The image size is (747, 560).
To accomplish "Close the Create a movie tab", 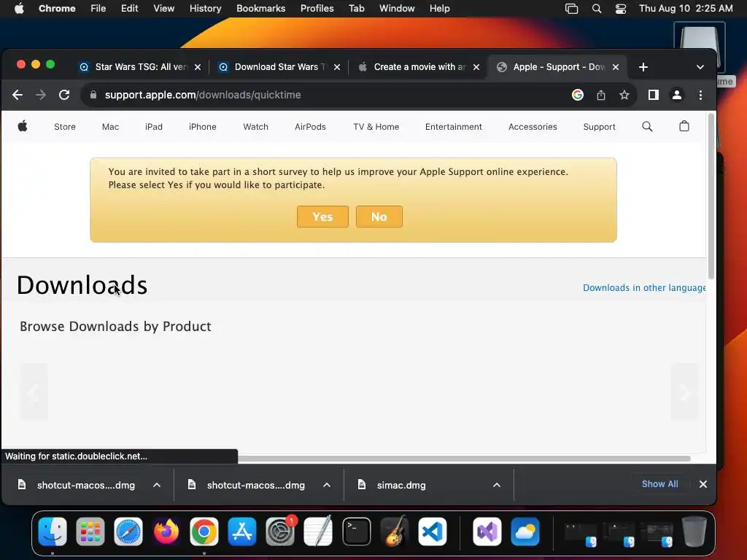I will tap(476, 67).
